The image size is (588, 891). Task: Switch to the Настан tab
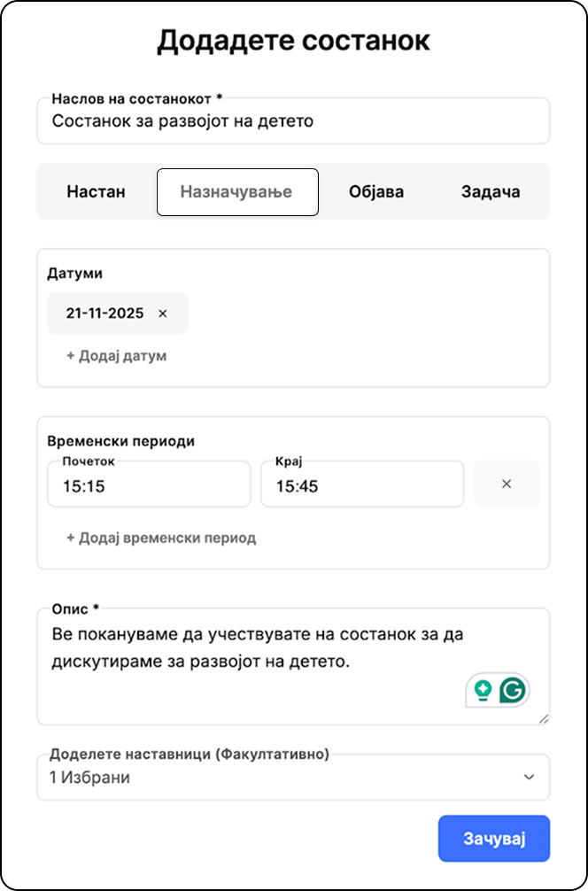97,191
